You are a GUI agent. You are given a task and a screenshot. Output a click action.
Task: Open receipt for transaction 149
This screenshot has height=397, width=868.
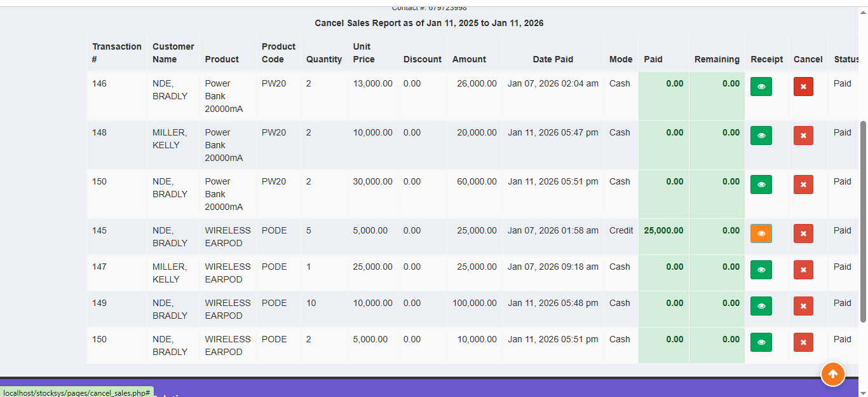(x=761, y=305)
